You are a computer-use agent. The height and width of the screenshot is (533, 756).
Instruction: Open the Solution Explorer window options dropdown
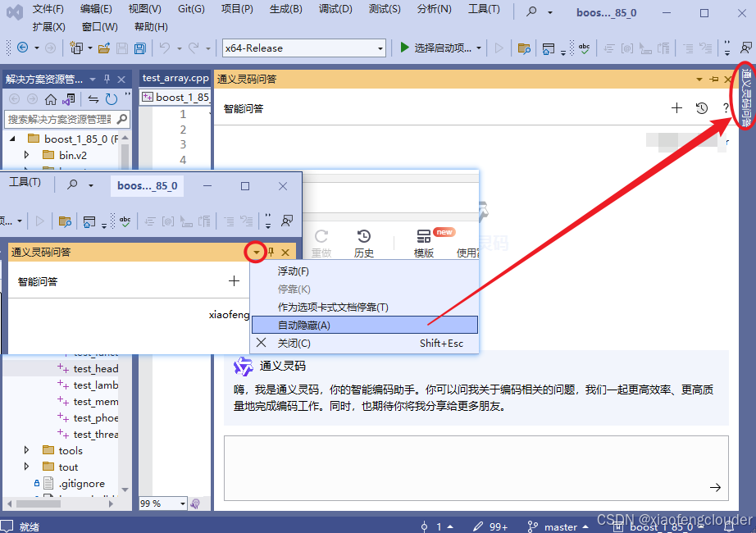pos(93,79)
